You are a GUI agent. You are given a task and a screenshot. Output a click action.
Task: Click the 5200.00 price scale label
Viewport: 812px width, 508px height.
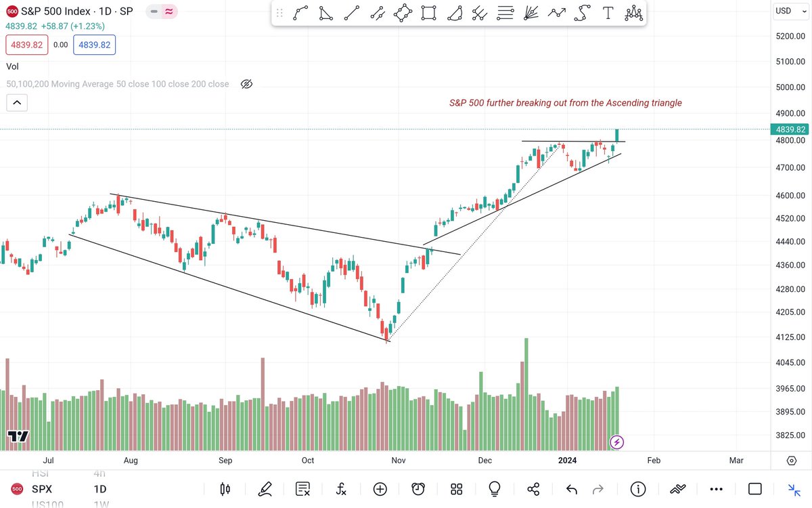coord(790,36)
